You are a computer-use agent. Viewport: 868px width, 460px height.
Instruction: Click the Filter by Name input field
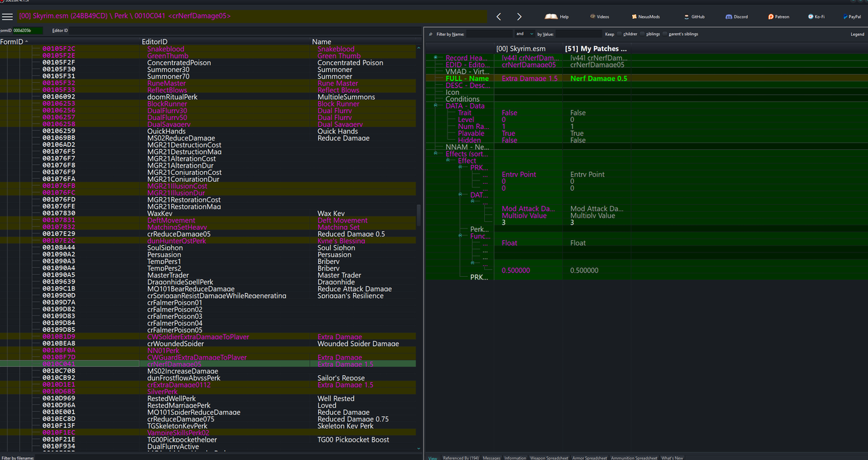click(x=489, y=34)
